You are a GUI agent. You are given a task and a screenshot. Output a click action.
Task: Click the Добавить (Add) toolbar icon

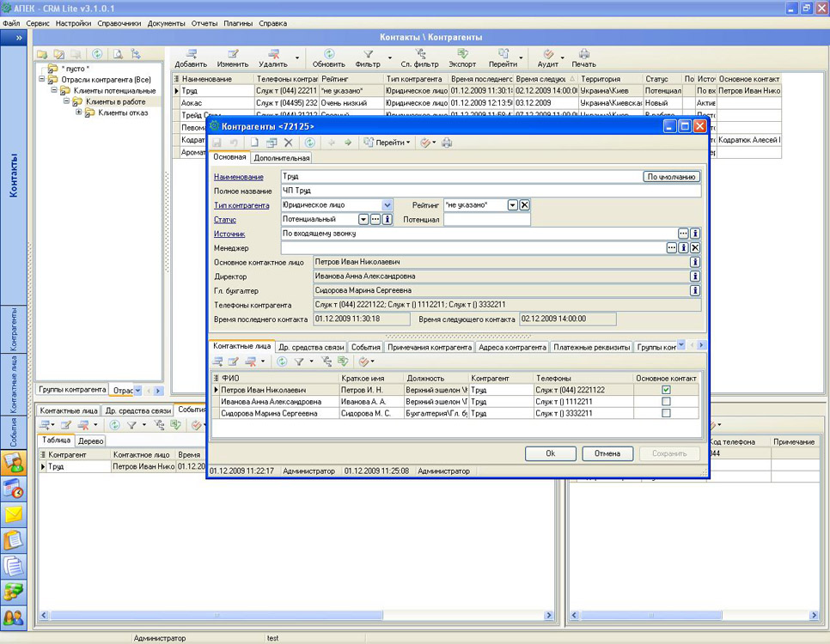coord(191,55)
